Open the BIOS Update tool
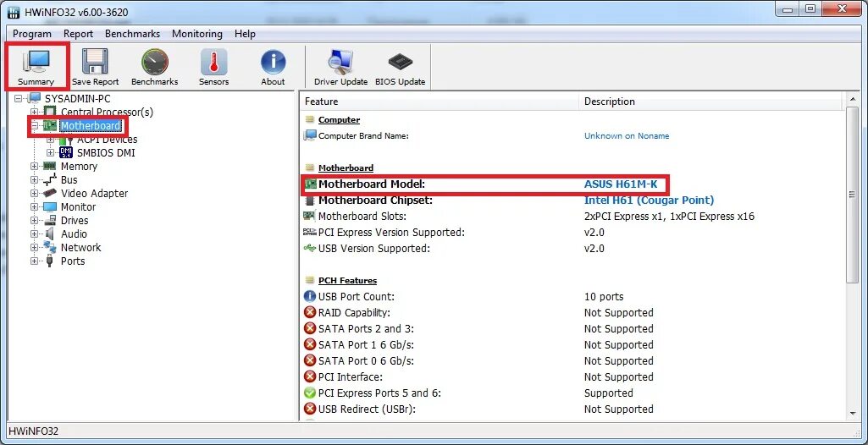The width and height of the screenshot is (868, 445). click(401, 66)
